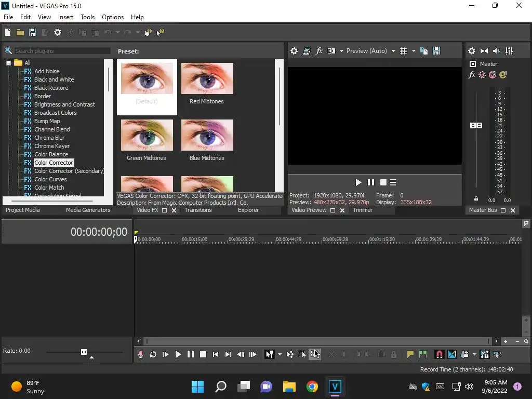Image resolution: width=532 pixels, height=399 pixels.
Task: Insert region with green flags icon
Action: pyautogui.click(x=423, y=354)
